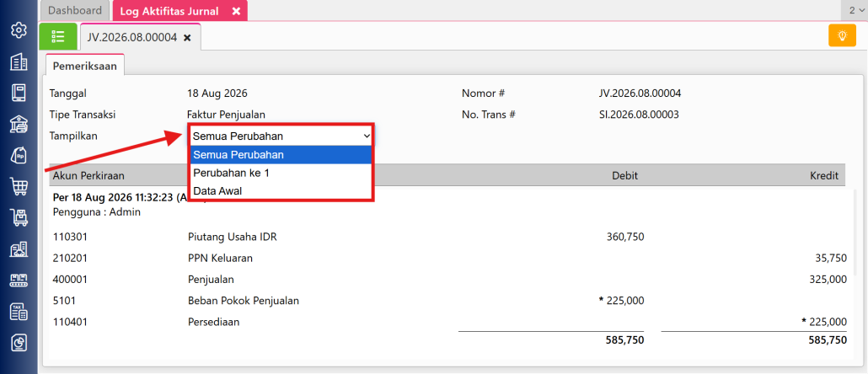Expand the tab count dropdown showing 2
The image size is (868, 374).
click(x=855, y=10)
